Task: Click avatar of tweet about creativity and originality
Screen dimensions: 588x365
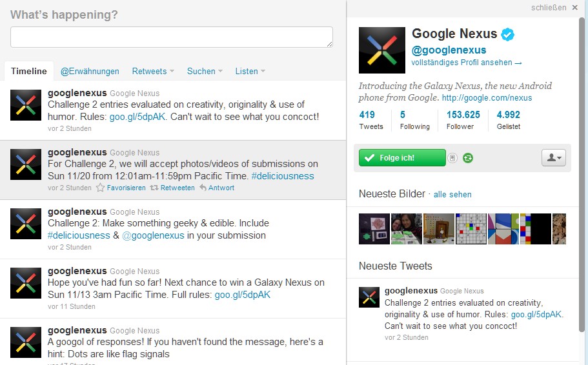Action: coord(26,105)
